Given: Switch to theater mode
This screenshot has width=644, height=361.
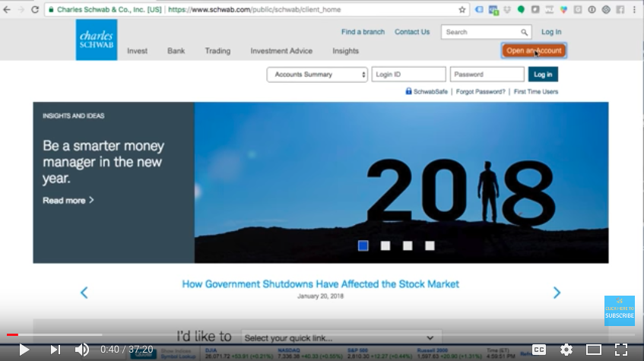Looking at the screenshot, I should (594, 350).
